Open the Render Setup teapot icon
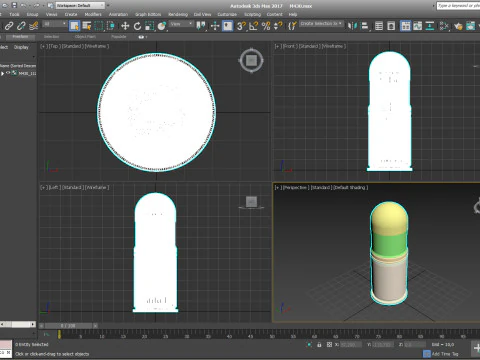This screenshot has width=480, height=360. tap(458, 26)
